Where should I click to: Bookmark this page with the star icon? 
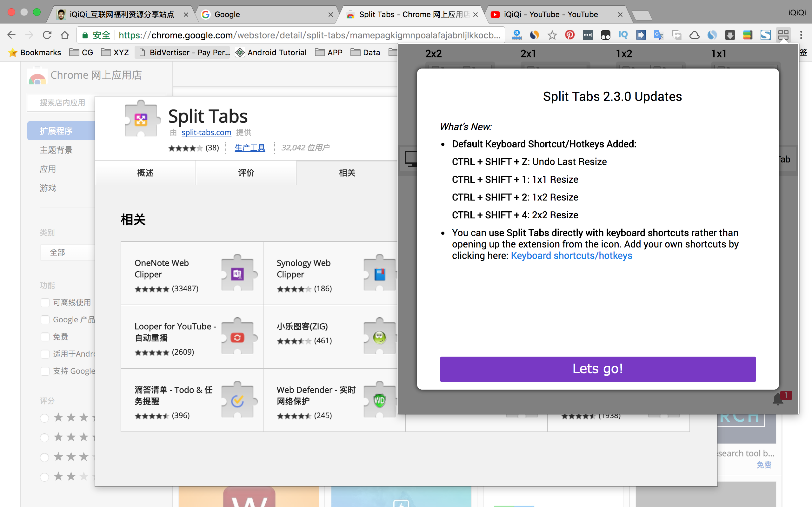[x=552, y=35]
